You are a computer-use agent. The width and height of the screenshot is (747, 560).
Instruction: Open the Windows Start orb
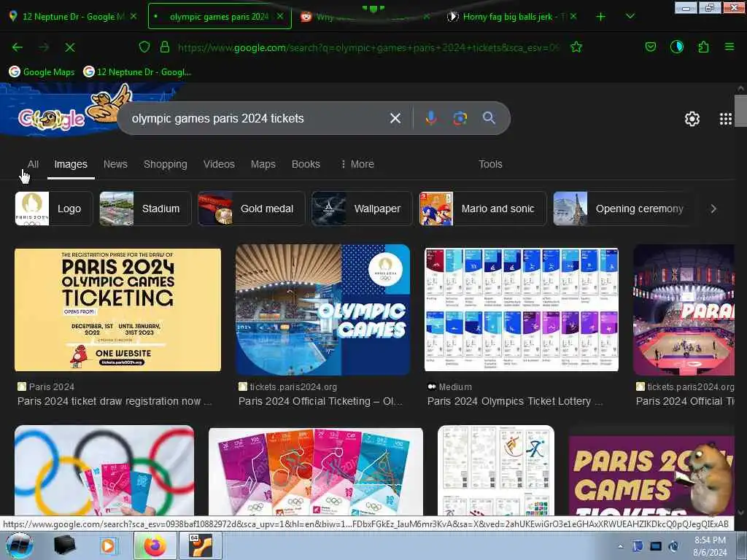tap(20, 545)
